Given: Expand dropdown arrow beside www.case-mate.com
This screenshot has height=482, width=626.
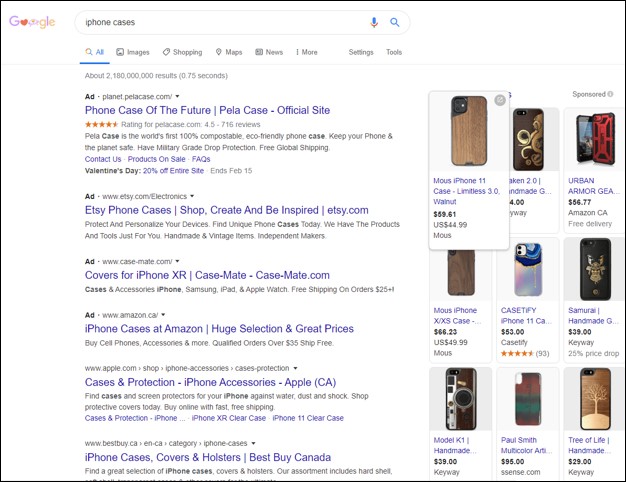Looking at the screenshot, I should click(x=177, y=261).
